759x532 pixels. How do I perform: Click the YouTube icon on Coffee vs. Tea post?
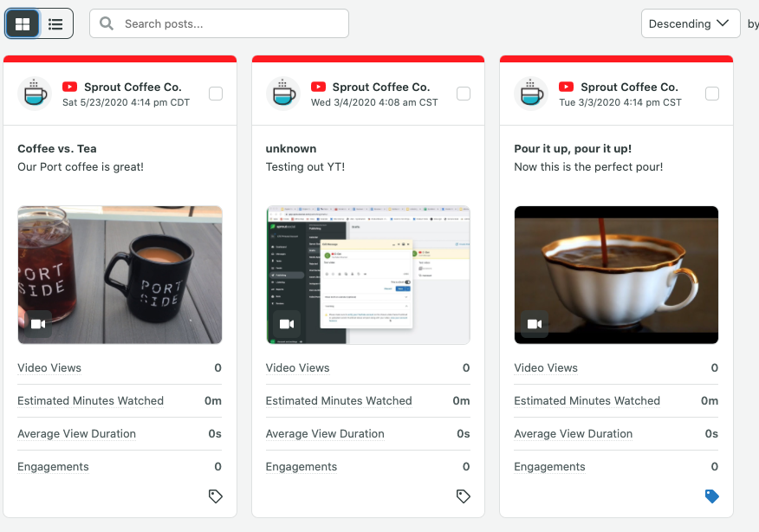(x=68, y=87)
